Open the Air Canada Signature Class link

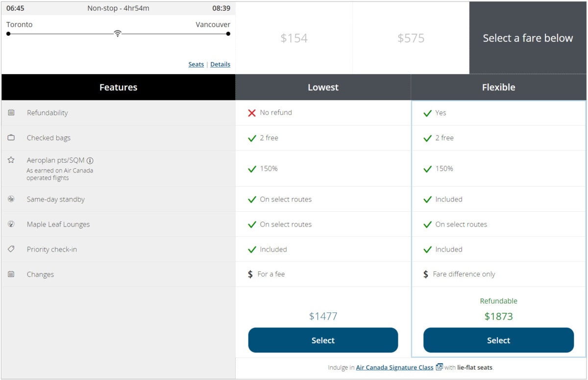click(394, 367)
